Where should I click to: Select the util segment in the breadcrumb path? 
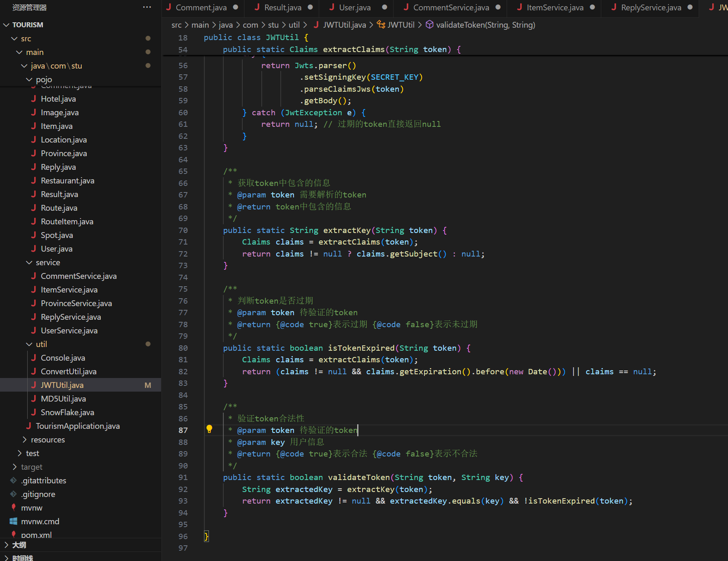[x=294, y=25]
